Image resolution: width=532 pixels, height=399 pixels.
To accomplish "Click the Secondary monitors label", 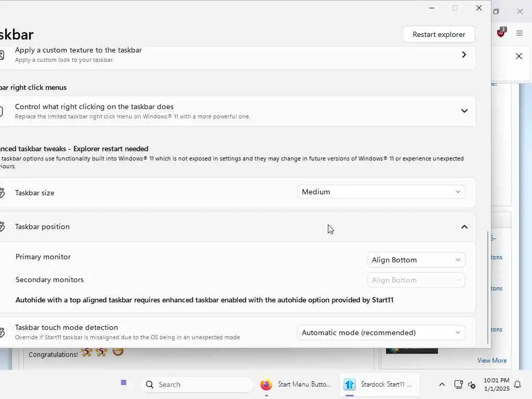I will point(49,280).
